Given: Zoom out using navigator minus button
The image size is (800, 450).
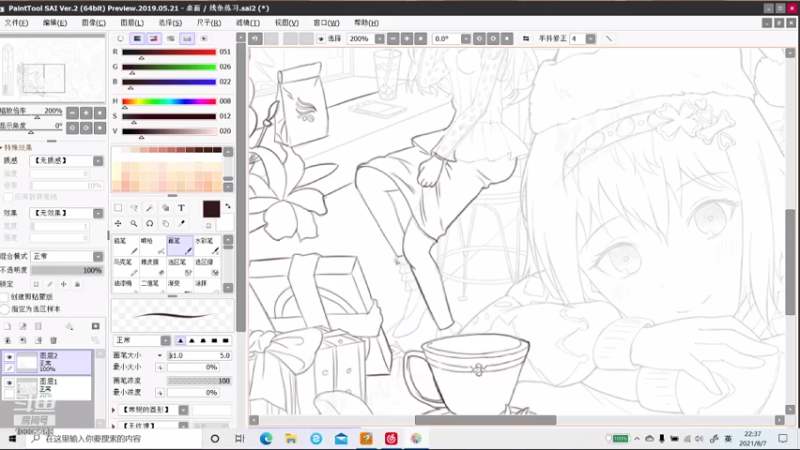Looking at the screenshot, I should tap(72, 113).
